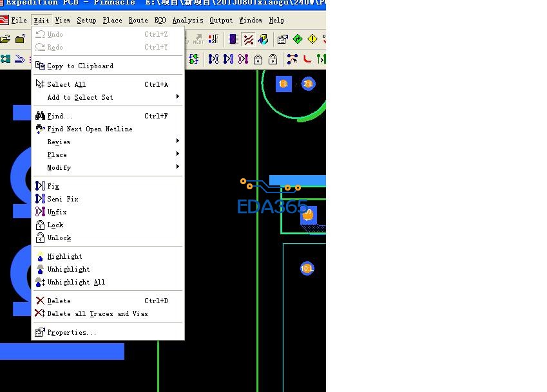Click the application icon in menu bar
The height and width of the screenshot is (392, 547).
pos(4,20)
